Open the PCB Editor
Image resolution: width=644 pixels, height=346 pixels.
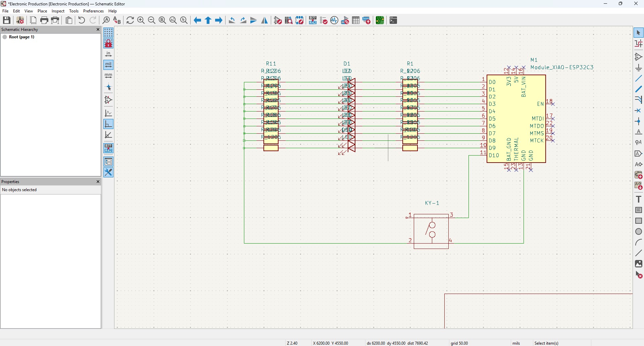(x=380, y=20)
